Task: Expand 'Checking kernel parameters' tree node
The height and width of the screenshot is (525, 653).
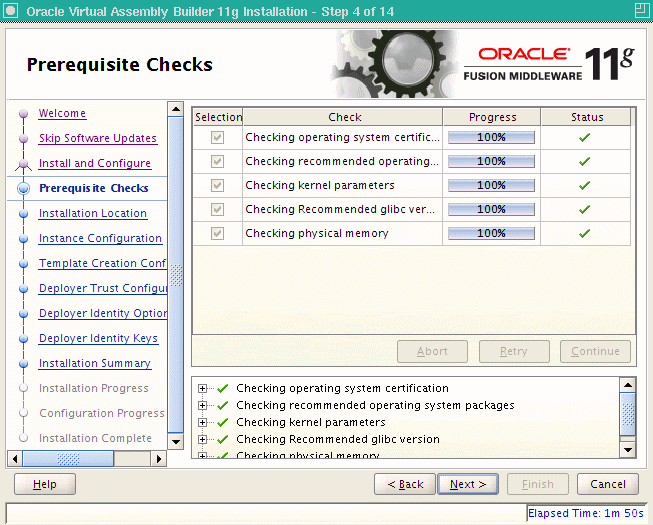Action: click(x=202, y=422)
